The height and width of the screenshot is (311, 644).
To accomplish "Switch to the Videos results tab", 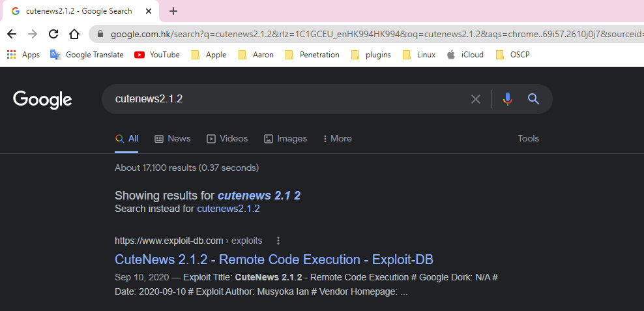I will pos(227,138).
